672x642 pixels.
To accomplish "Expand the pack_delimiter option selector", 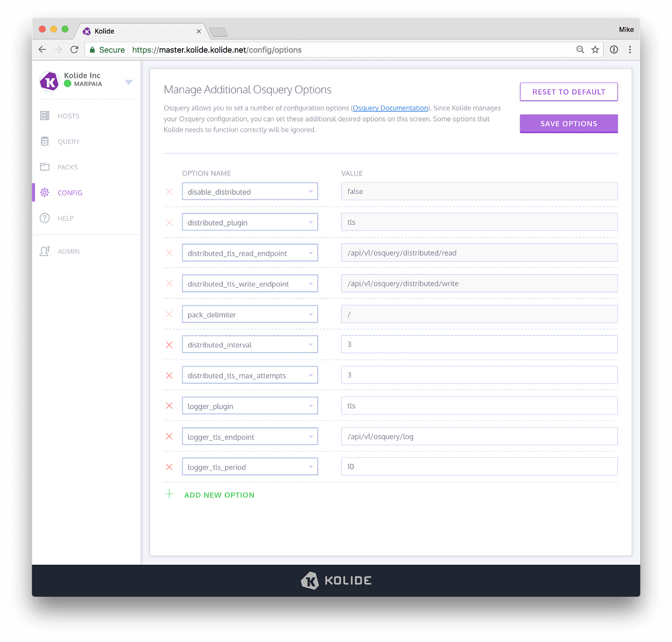I will coord(310,314).
